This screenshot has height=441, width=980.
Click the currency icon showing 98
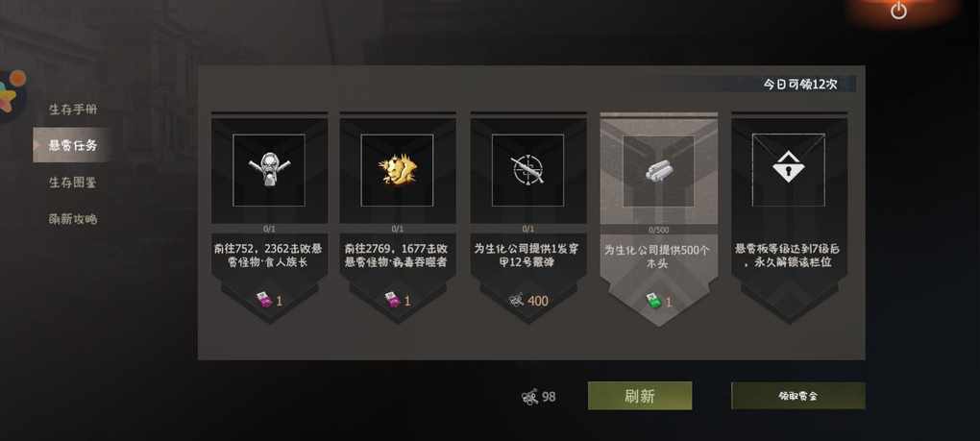(530, 397)
